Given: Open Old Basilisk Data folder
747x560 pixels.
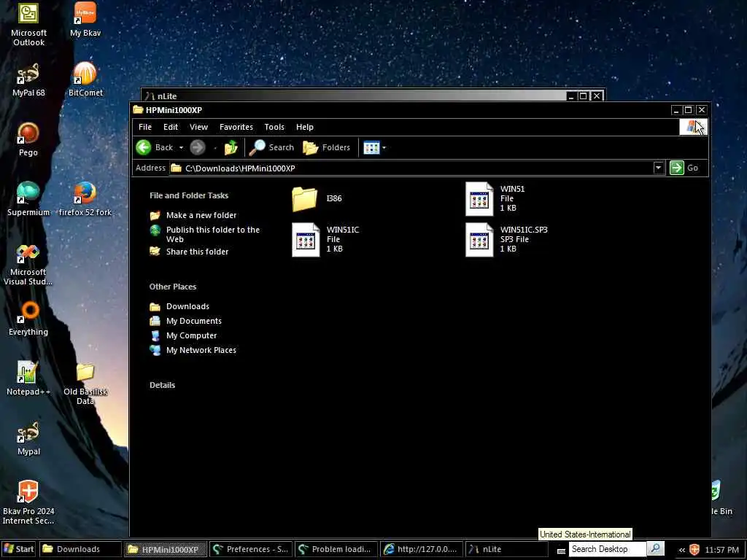Looking at the screenshot, I should (x=85, y=384).
